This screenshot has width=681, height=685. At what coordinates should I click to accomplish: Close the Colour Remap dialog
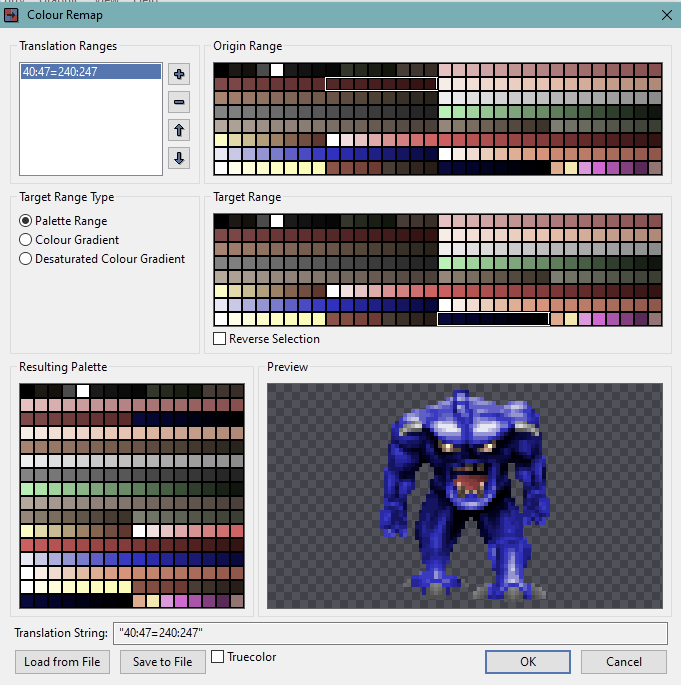(667, 15)
